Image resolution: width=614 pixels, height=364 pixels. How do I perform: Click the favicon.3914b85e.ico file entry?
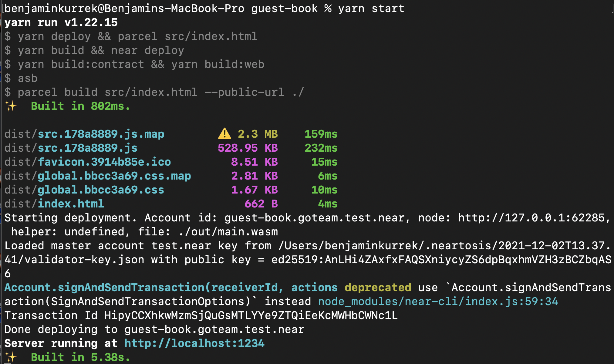click(104, 162)
